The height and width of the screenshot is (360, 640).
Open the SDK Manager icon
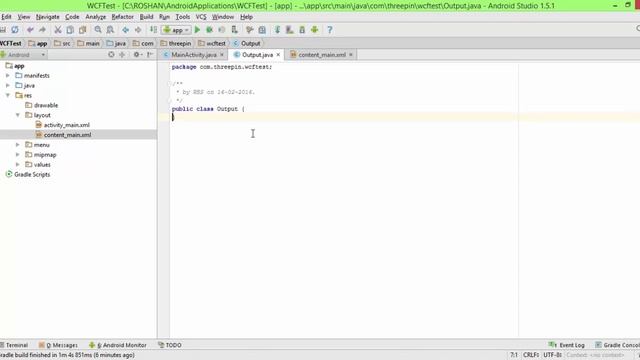click(x=302, y=30)
